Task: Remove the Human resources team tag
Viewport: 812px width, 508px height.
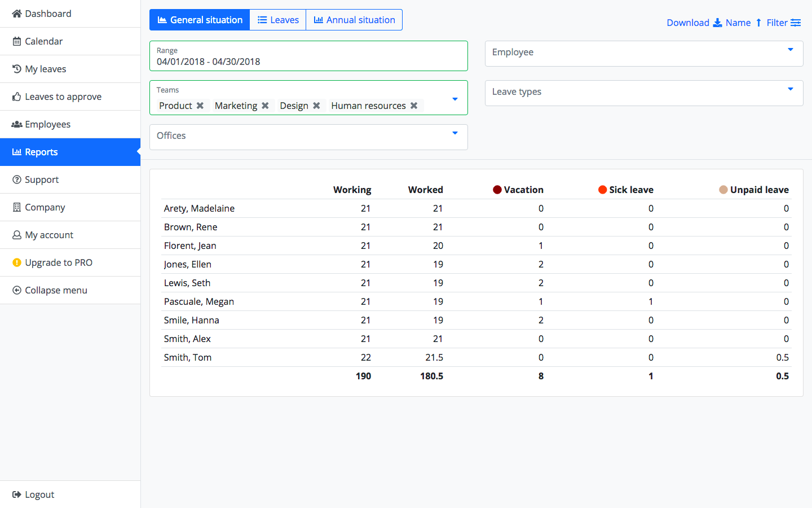Action: point(414,106)
